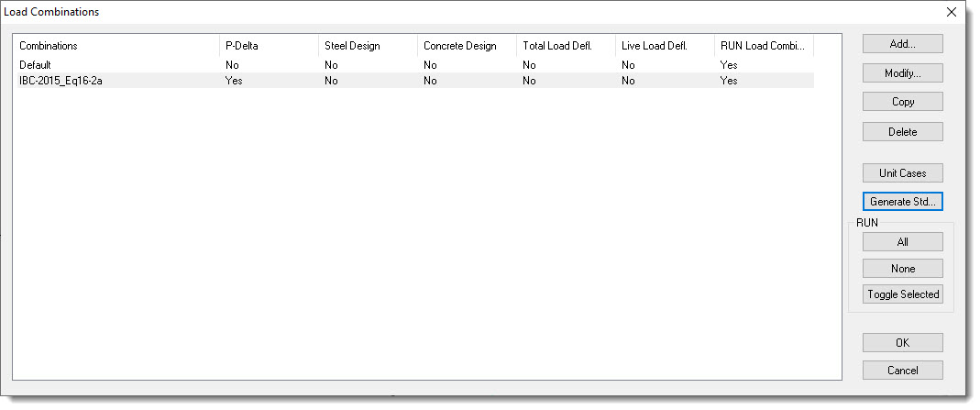Sort by the Combinations column header
This screenshot has height=410, width=980.
pyautogui.click(x=116, y=46)
